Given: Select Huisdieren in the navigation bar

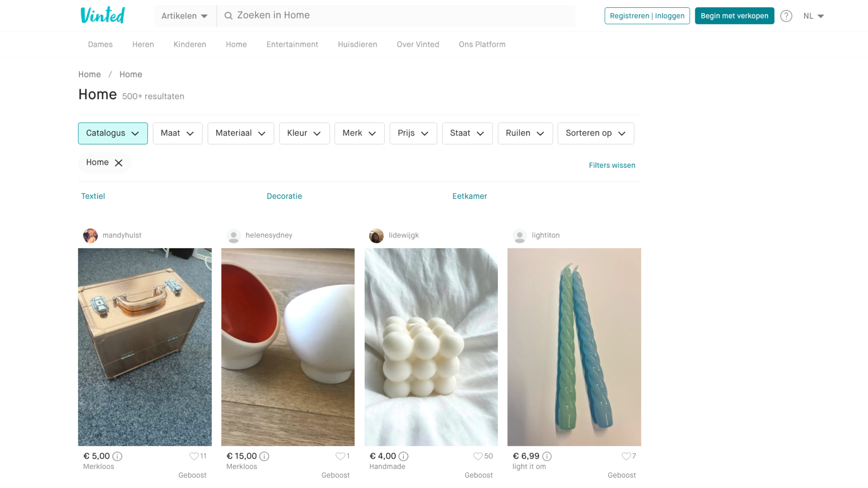Looking at the screenshot, I should (357, 45).
